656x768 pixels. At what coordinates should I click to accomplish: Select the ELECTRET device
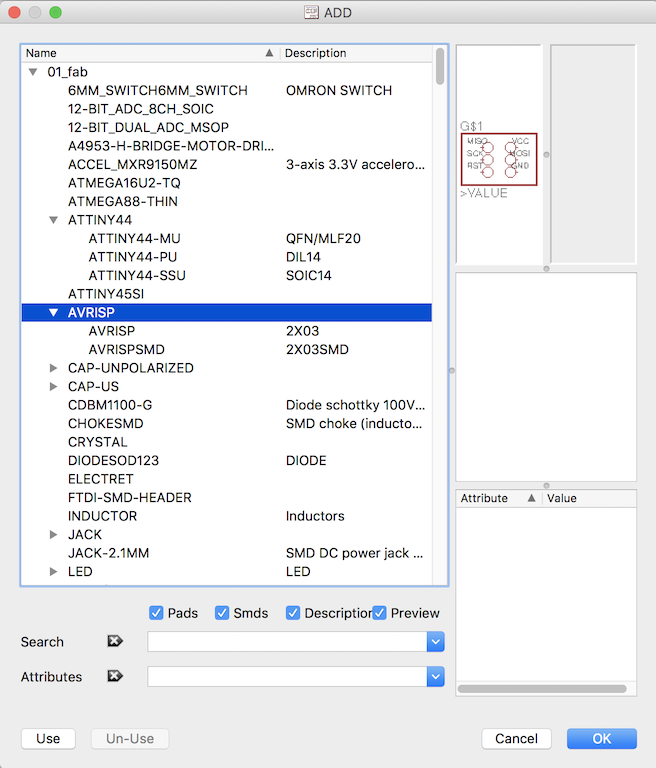tap(226, 479)
